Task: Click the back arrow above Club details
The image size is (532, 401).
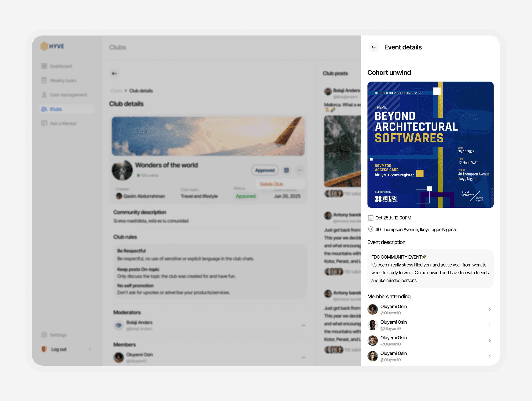Action: (x=115, y=74)
